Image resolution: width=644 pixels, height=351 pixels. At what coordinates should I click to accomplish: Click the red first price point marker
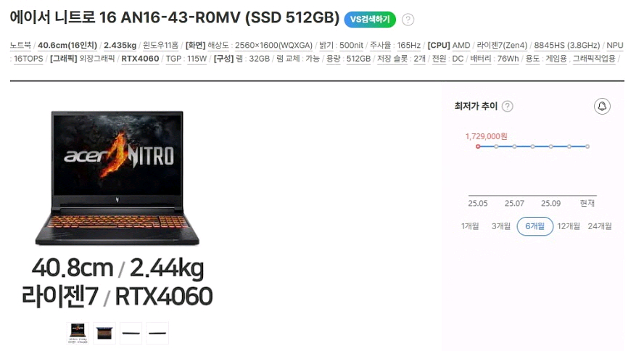pyautogui.click(x=478, y=146)
